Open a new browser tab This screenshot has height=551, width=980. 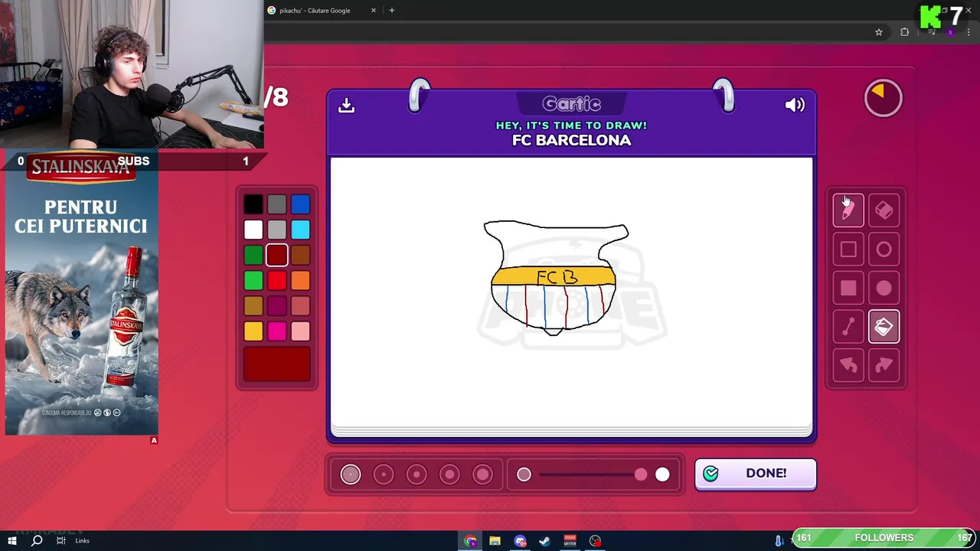coord(391,10)
